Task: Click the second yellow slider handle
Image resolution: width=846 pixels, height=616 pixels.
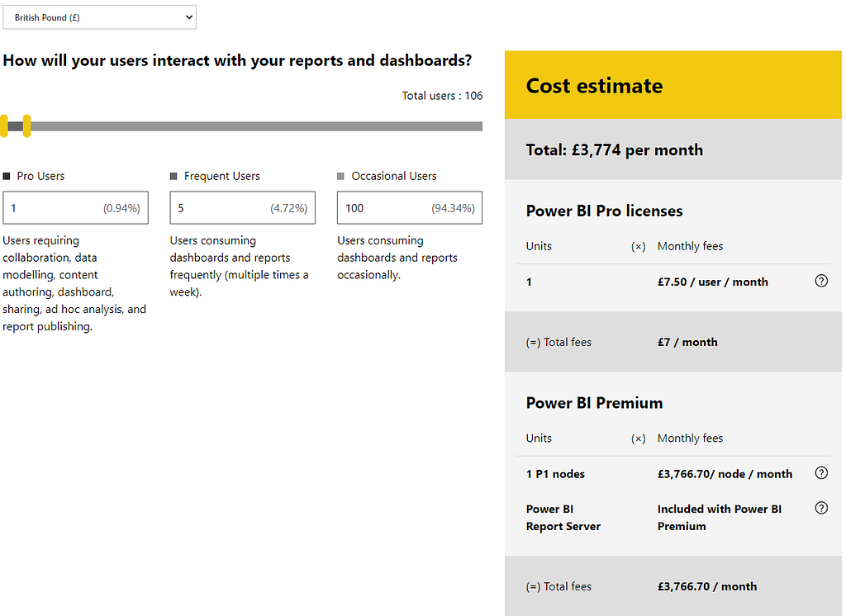Action: (x=26, y=126)
